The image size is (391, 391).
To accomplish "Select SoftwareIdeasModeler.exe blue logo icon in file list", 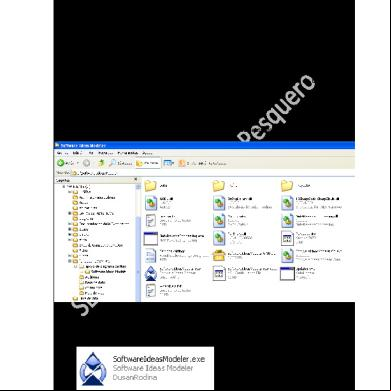I will (151, 273).
